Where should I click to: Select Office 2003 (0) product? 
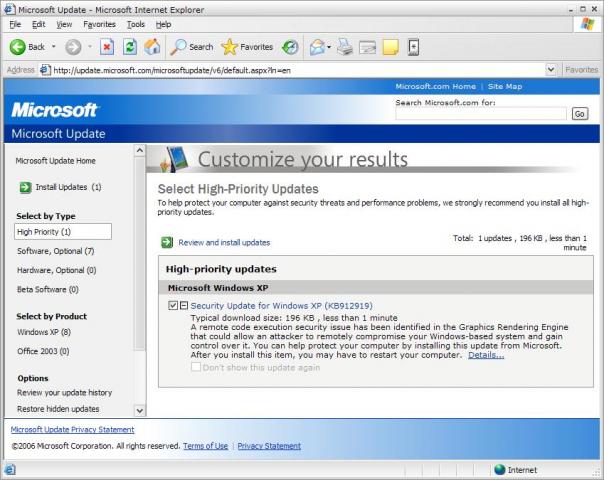[x=43, y=351]
